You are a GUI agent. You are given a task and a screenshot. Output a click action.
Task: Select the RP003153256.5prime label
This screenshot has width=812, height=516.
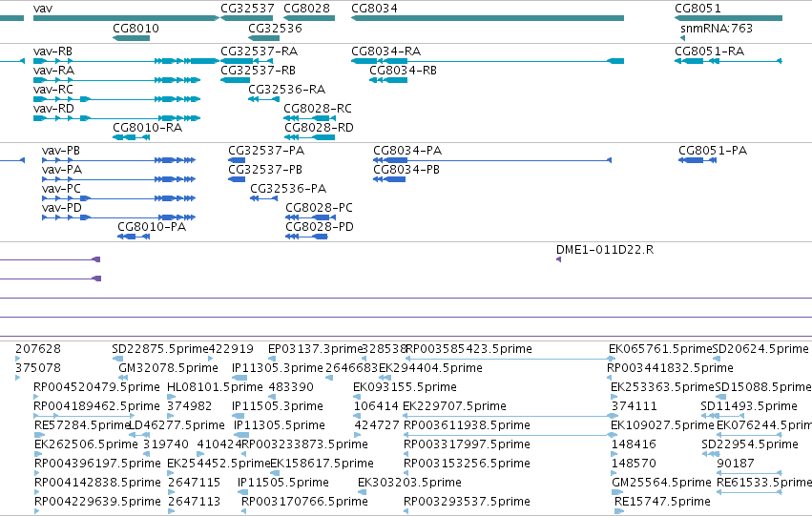(468, 464)
